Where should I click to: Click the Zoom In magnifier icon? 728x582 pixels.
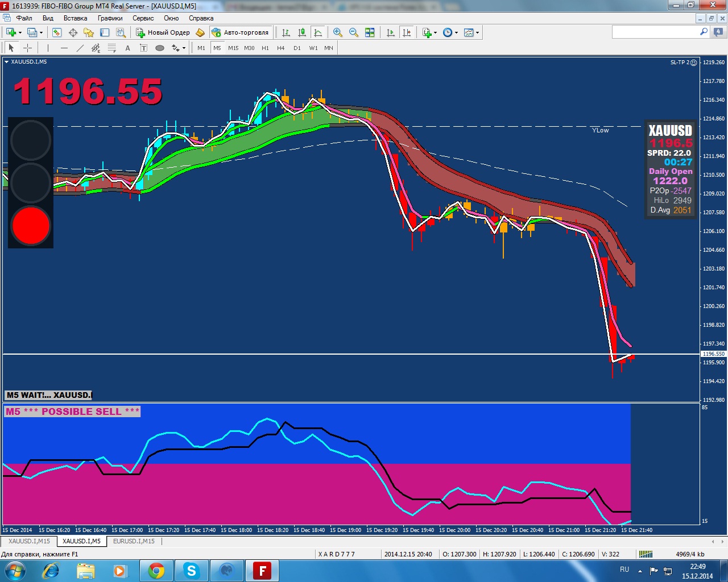pos(338,32)
